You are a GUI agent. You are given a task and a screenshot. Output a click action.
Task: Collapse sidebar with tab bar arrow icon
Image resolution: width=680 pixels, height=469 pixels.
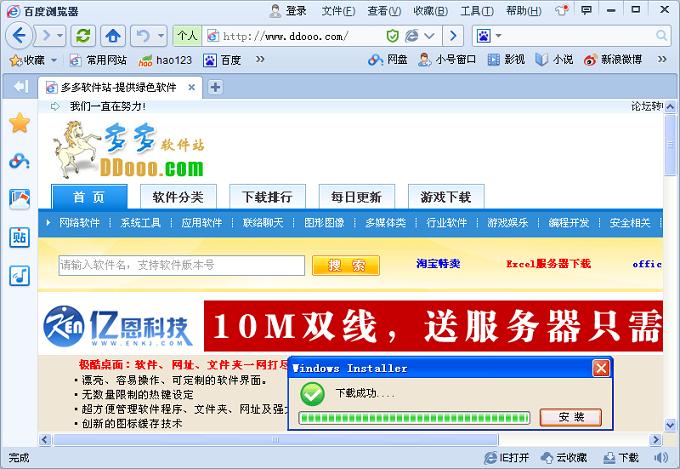20,87
